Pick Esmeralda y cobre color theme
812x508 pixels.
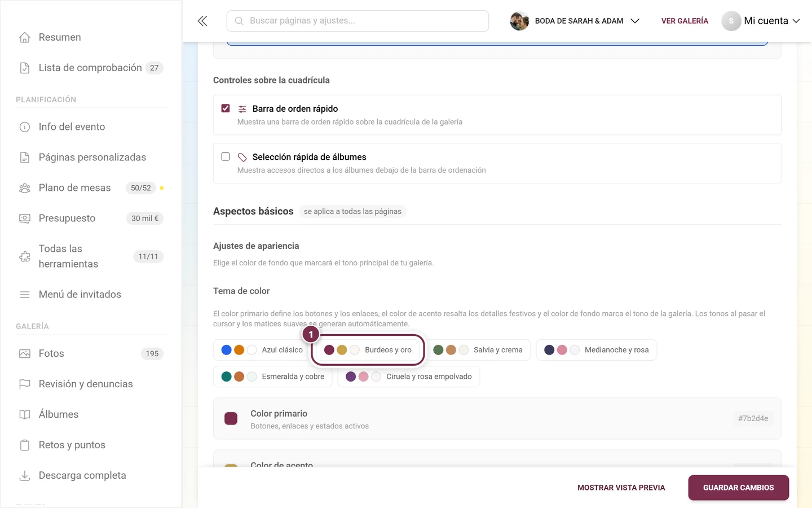tap(273, 376)
